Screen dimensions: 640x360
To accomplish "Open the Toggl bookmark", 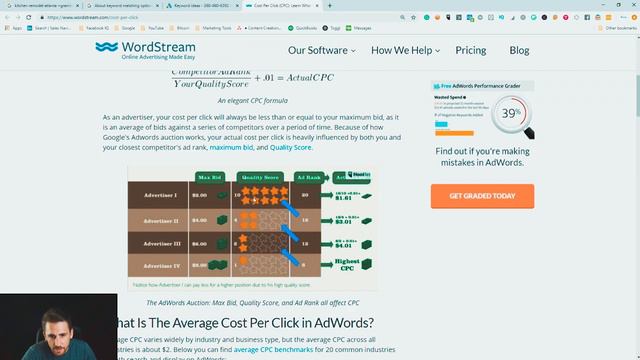I will pyautogui.click(x=331, y=28).
